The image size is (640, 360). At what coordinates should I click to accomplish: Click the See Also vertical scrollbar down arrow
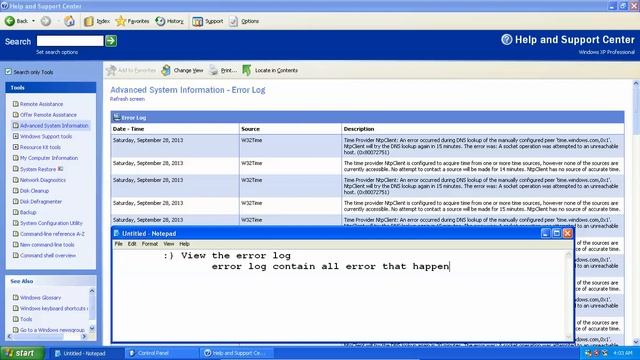(x=92, y=328)
